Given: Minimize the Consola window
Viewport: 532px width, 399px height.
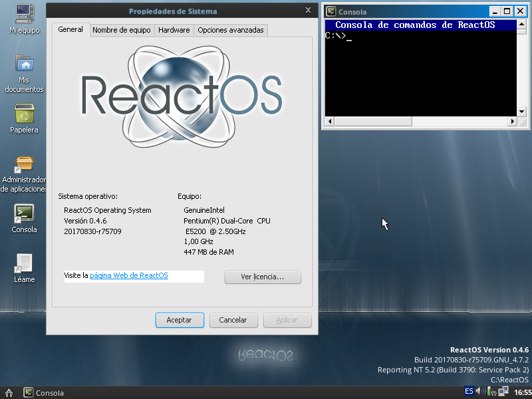Looking at the screenshot, I should coord(495,11).
